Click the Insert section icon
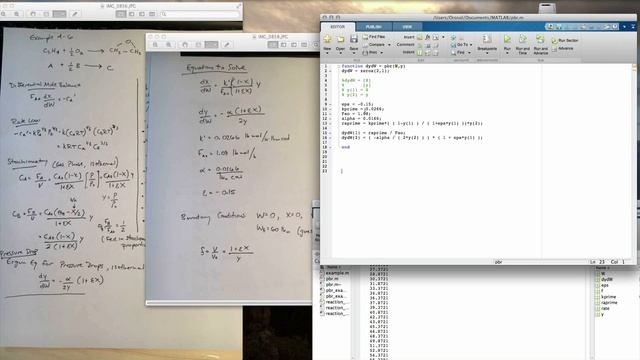 tap(420, 37)
